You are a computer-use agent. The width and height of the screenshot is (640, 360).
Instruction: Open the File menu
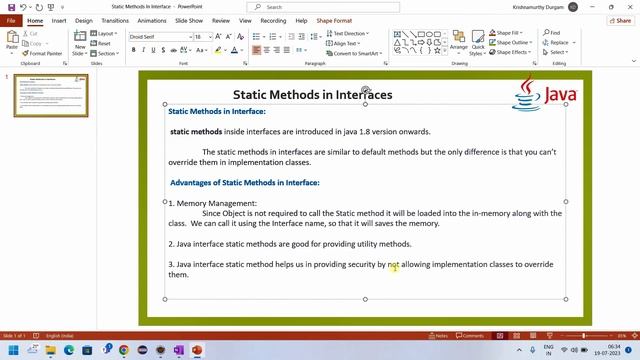11,20
